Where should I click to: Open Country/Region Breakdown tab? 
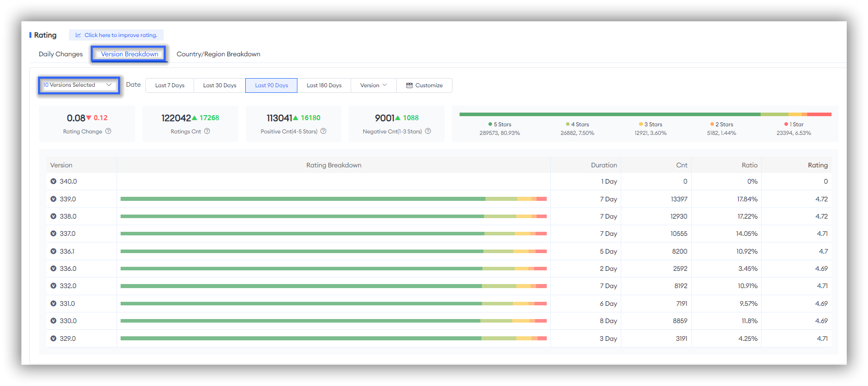click(218, 54)
